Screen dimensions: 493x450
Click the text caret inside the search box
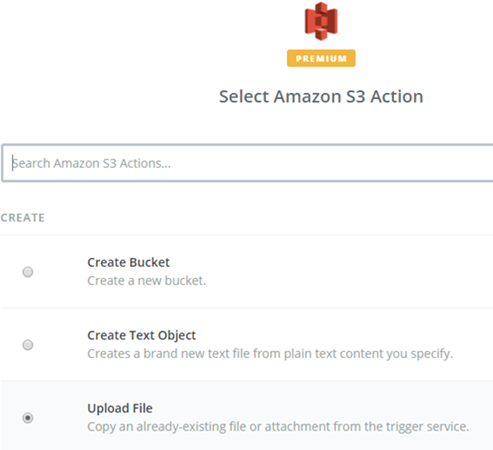(13, 163)
